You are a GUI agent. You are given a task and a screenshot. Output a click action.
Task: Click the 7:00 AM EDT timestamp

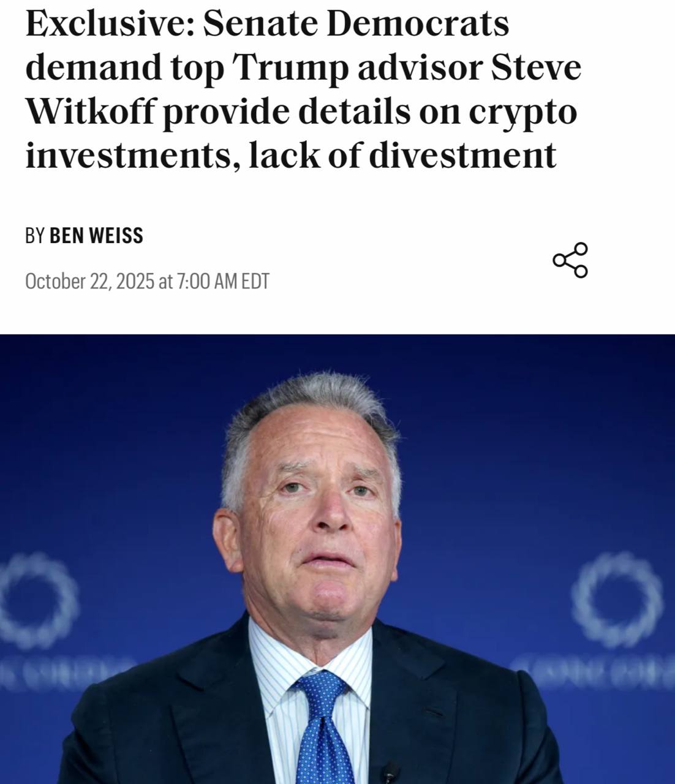[223, 282]
